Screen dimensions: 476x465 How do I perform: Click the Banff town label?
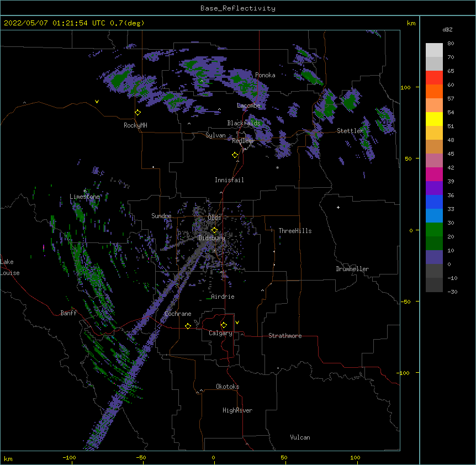click(68, 313)
